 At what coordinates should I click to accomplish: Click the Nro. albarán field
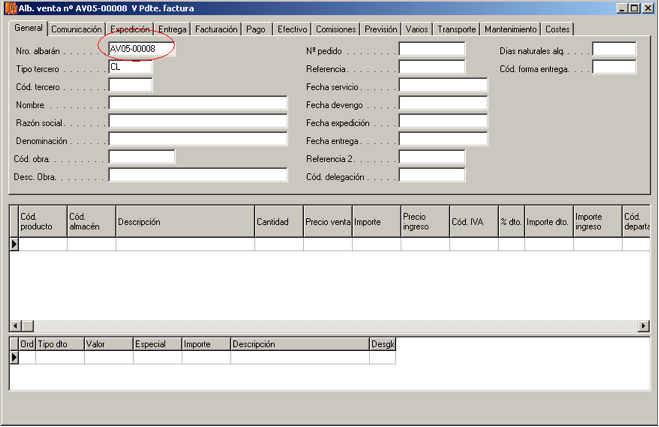click(x=142, y=49)
